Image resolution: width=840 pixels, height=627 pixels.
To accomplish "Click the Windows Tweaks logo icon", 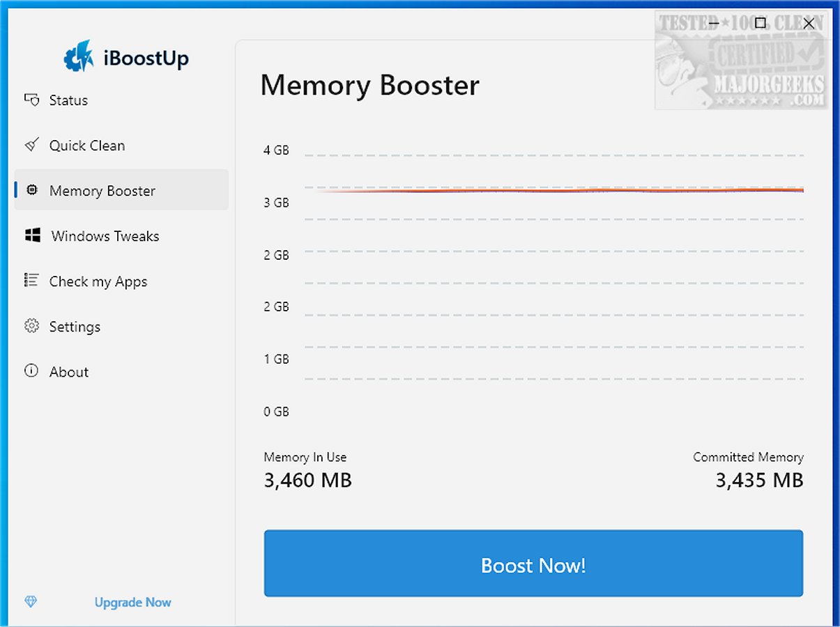I will 32,235.
